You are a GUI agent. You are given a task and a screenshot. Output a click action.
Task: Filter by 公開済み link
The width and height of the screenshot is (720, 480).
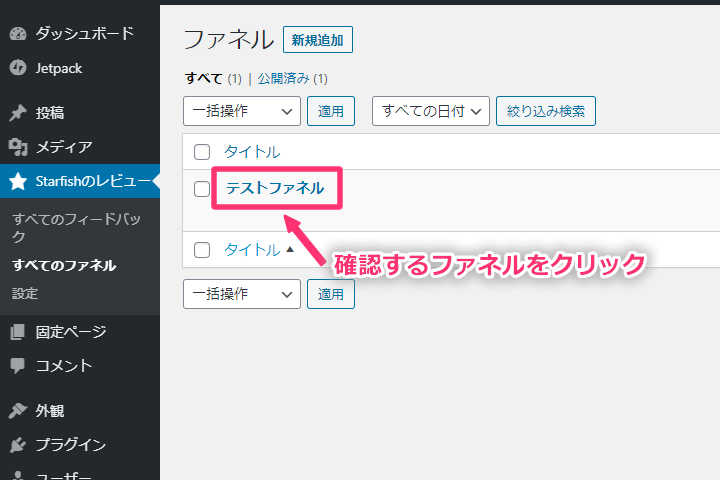(x=283, y=79)
